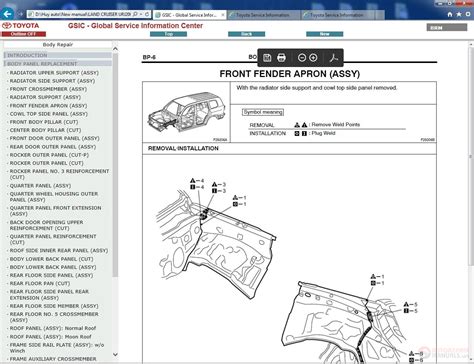Switch to the third Toyota Service Information tab

coord(337,15)
